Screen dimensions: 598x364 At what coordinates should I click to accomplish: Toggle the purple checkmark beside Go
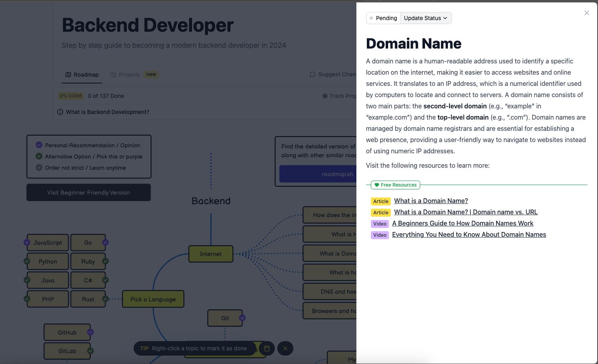tap(106, 242)
